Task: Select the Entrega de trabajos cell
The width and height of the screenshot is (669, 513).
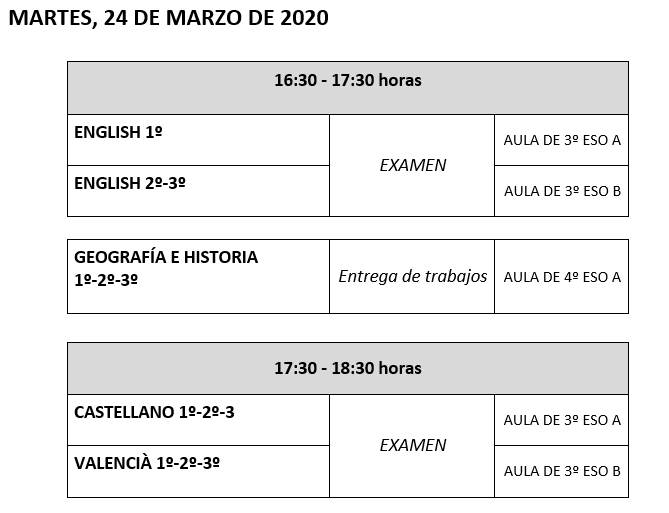Action: click(412, 276)
